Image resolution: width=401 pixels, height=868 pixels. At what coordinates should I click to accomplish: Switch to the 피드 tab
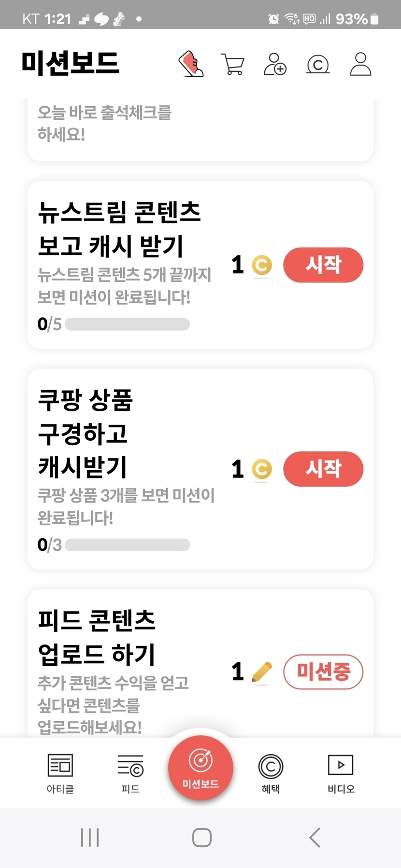pos(130,773)
